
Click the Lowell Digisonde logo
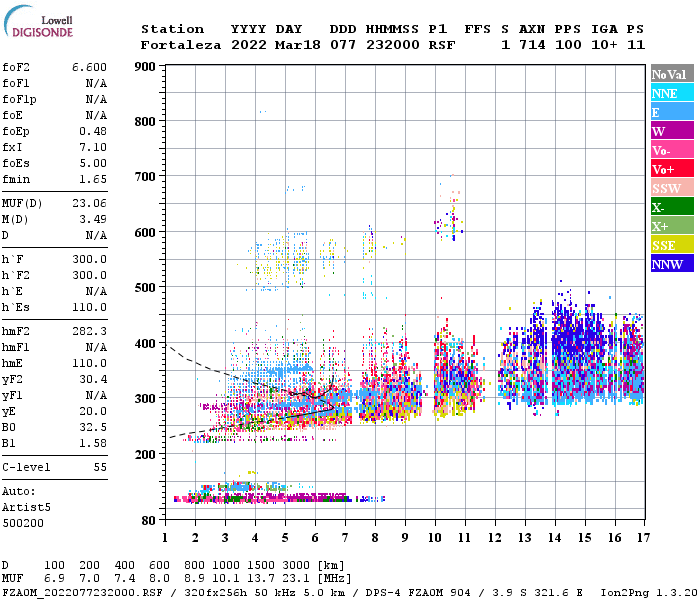(x=38, y=21)
